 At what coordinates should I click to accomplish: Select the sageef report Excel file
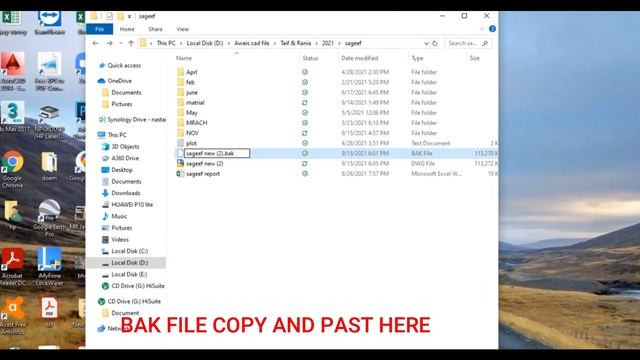203,174
